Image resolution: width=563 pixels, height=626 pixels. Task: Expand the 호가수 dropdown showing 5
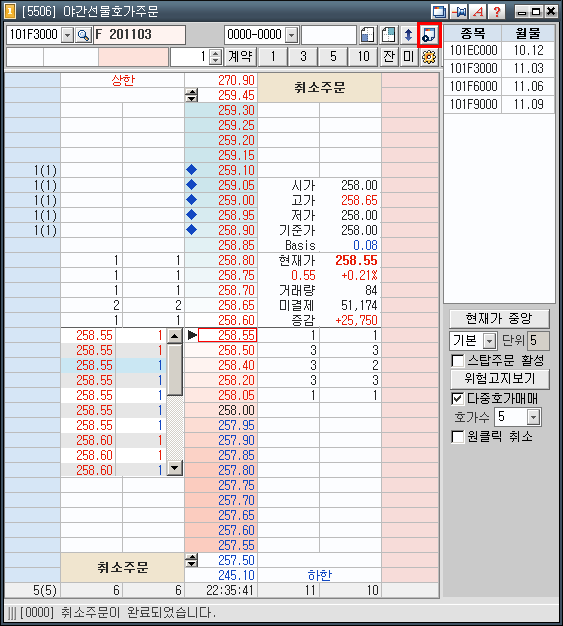[533, 418]
